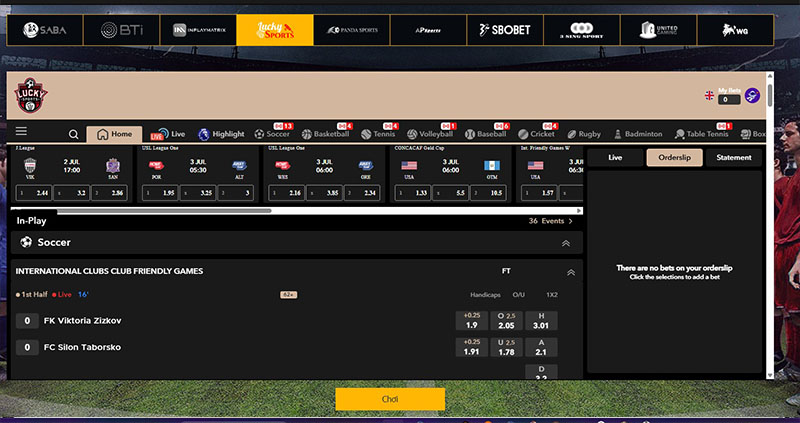The height and width of the screenshot is (423, 800).
Task: Pick home win odds 3.01
Action: tap(541, 321)
